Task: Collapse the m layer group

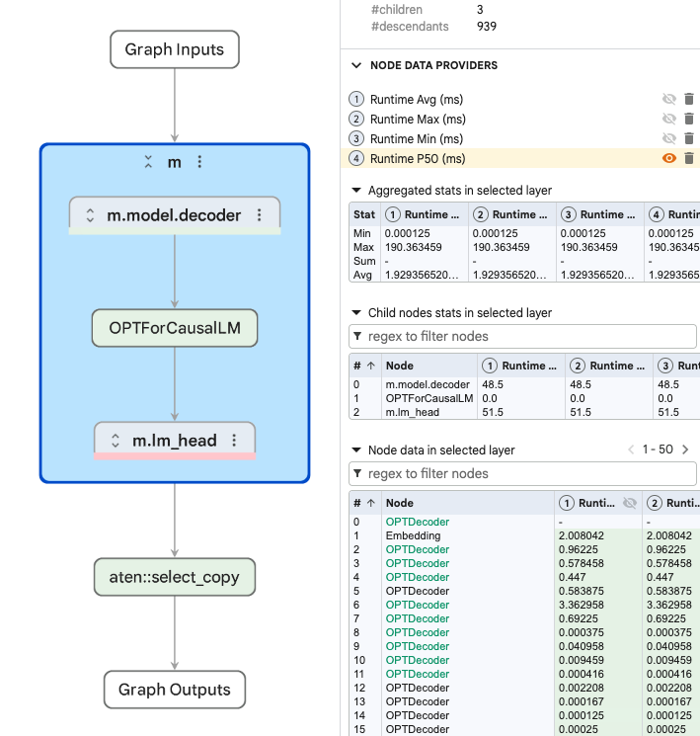Action: (x=148, y=162)
